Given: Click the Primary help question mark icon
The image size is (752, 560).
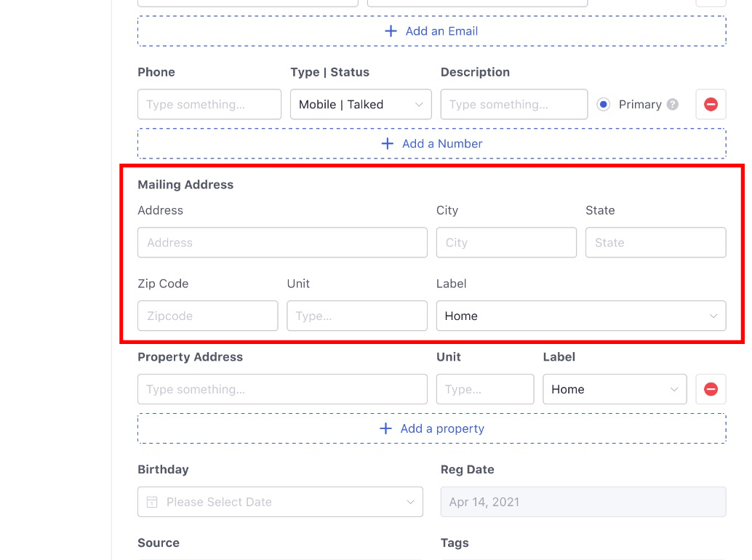Looking at the screenshot, I should pos(673,105).
